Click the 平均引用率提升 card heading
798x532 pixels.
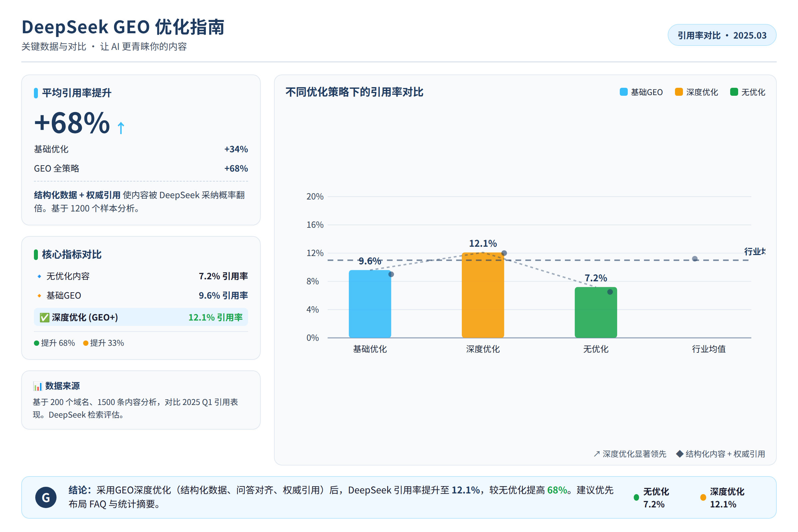(77, 93)
